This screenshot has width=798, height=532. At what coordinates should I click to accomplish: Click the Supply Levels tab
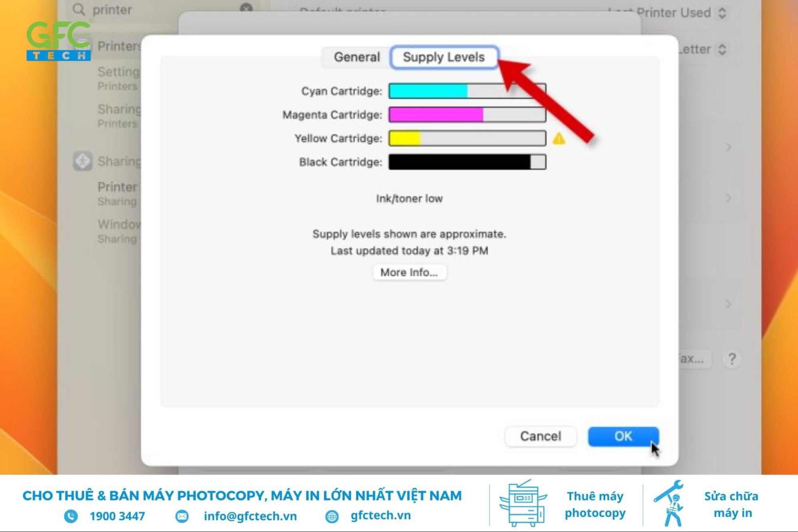tap(444, 56)
